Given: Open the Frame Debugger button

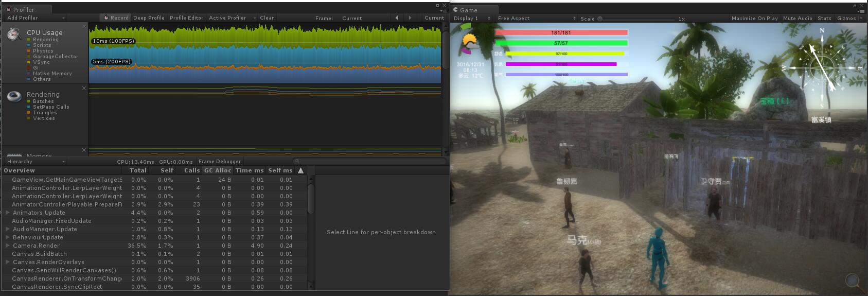Looking at the screenshot, I should 219,162.
